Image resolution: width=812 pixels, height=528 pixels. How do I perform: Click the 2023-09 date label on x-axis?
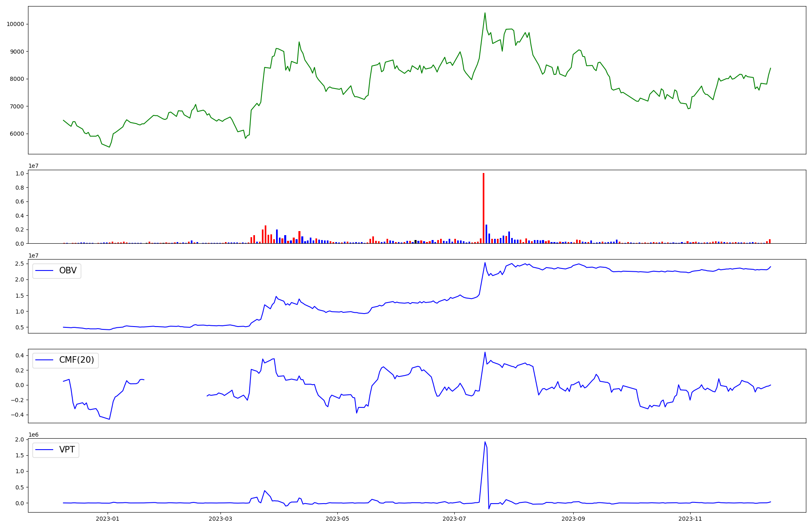click(x=573, y=518)
